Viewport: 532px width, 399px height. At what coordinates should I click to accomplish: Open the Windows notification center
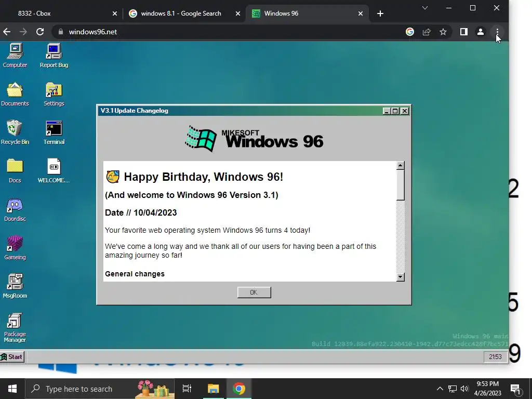pos(516,390)
